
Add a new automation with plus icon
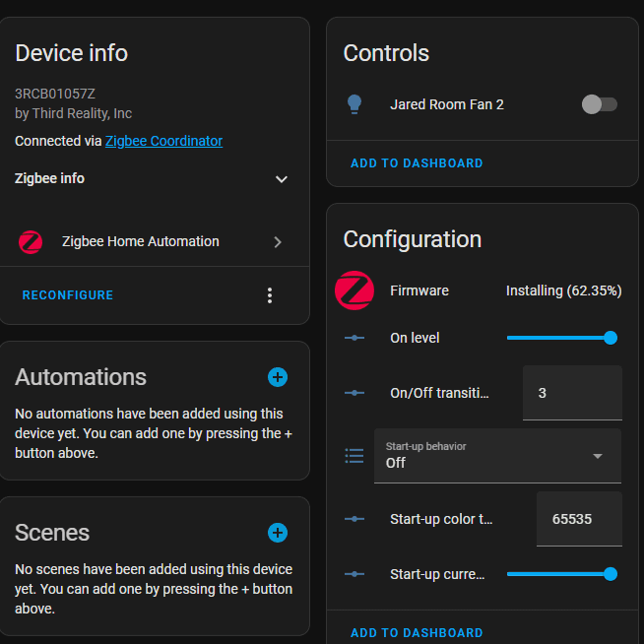278,377
